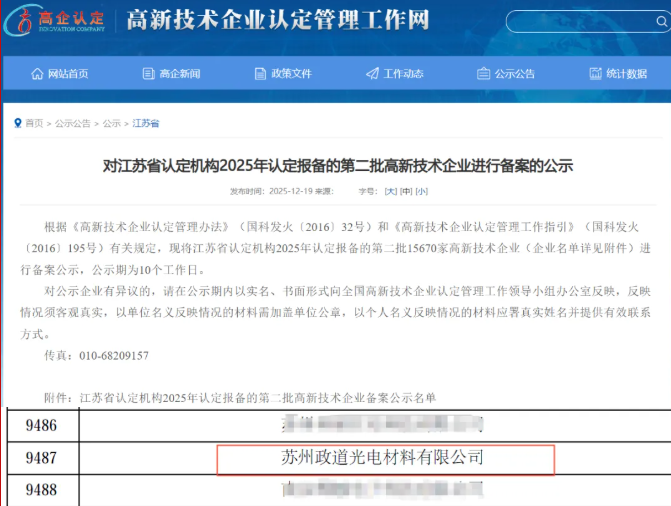Click inside the top search box
The width and height of the screenshot is (671, 506).
coord(580,21)
